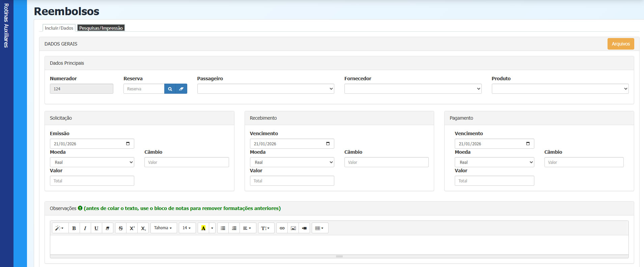This screenshot has height=267, width=644.
Task: Open the Rotinas Auxiliares side panel
Action: tap(6, 26)
